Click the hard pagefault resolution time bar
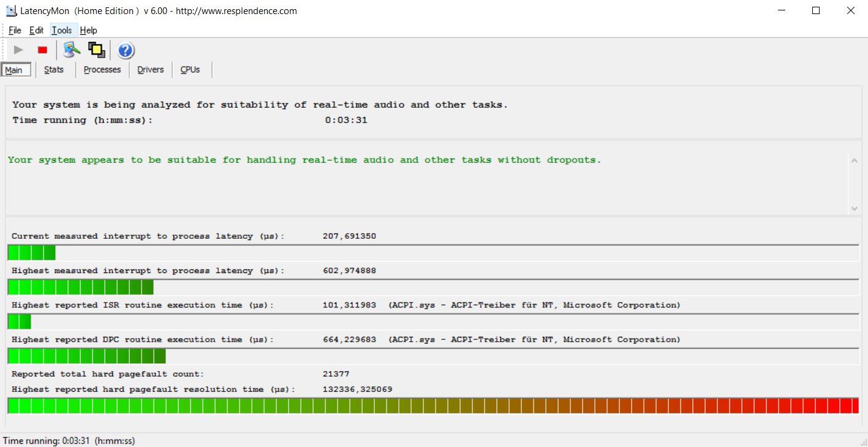The width and height of the screenshot is (868, 447). point(433,405)
